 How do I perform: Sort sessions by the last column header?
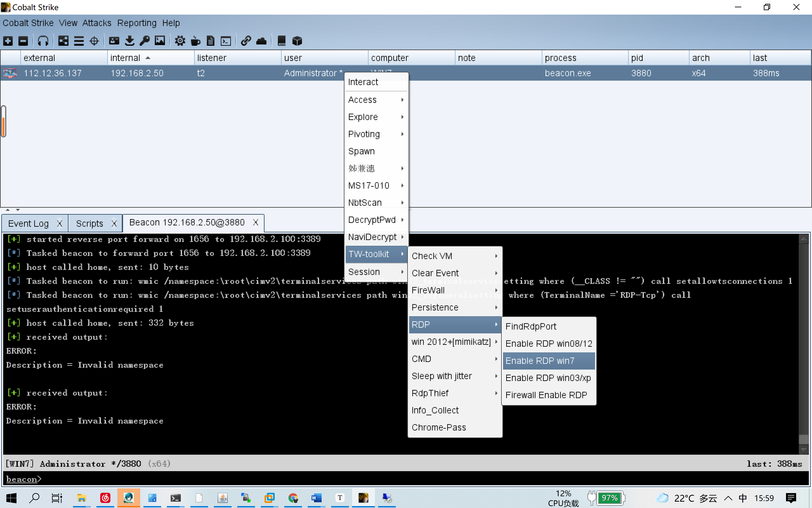coord(780,58)
